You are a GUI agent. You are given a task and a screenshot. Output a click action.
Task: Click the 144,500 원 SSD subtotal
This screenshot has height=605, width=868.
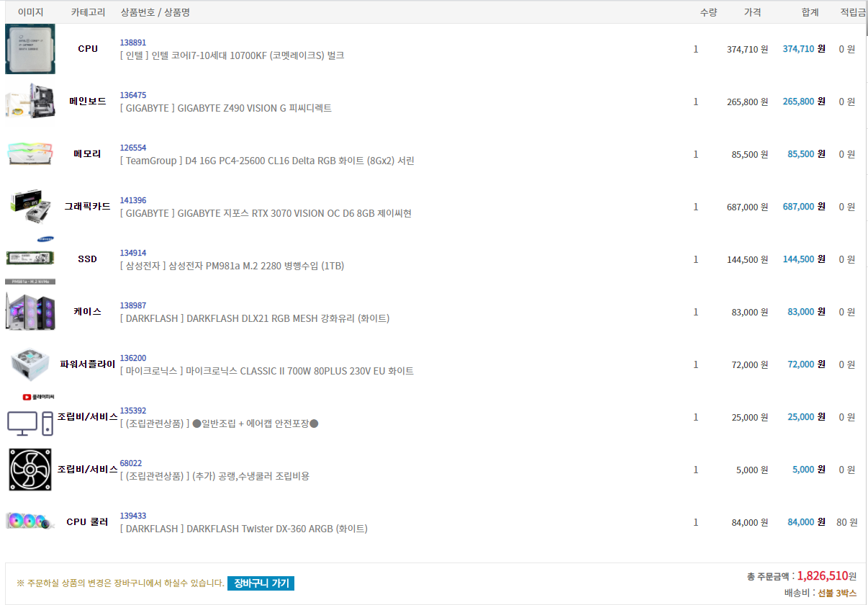[x=804, y=259]
